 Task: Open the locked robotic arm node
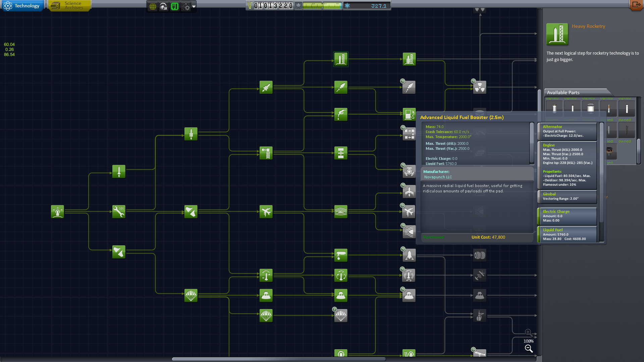click(x=480, y=316)
